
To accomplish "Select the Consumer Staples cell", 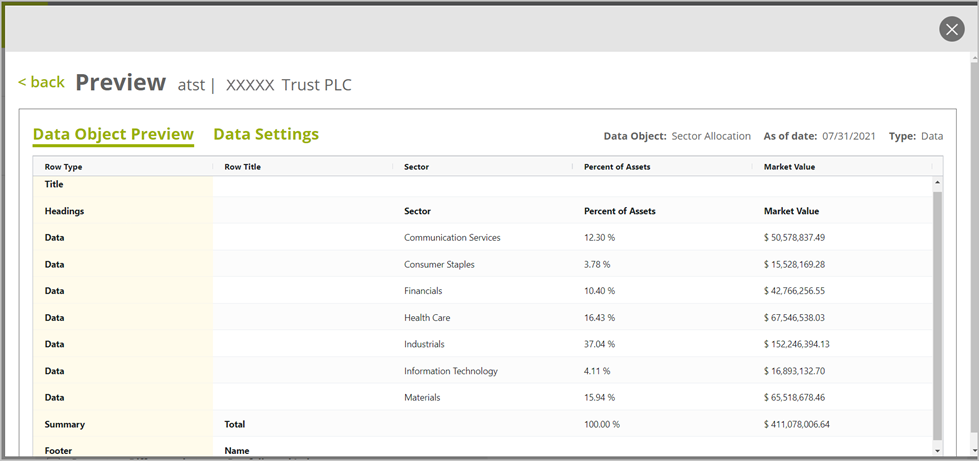I will (x=439, y=264).
